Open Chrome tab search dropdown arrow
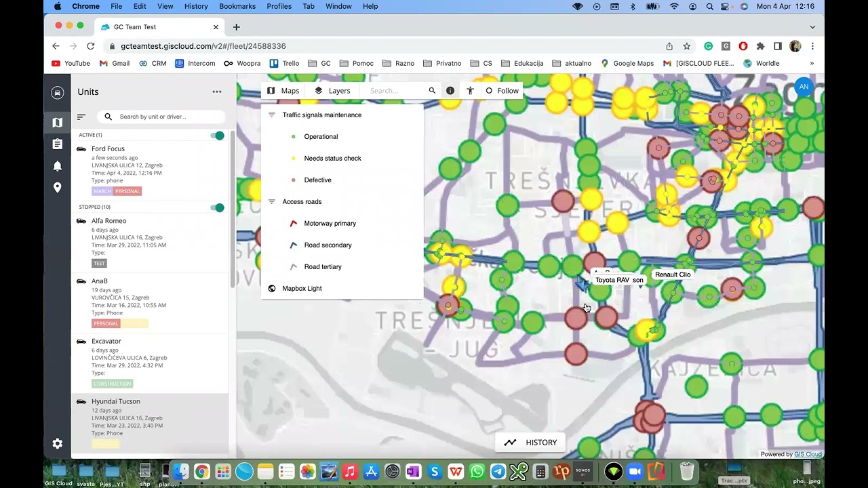The image size is (868, 488). click(x=812, y=27)
